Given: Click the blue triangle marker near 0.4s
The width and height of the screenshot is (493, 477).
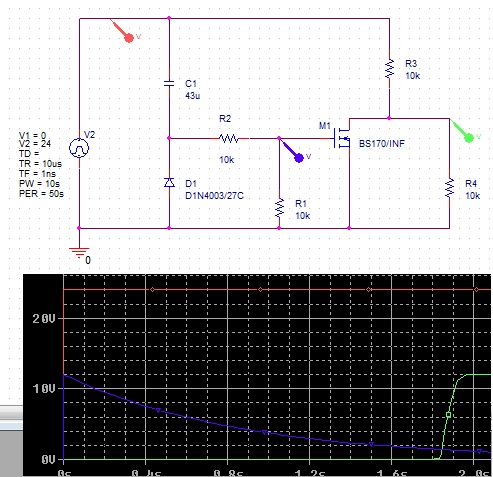Looking at the screenshot, I should coord(158,410).
